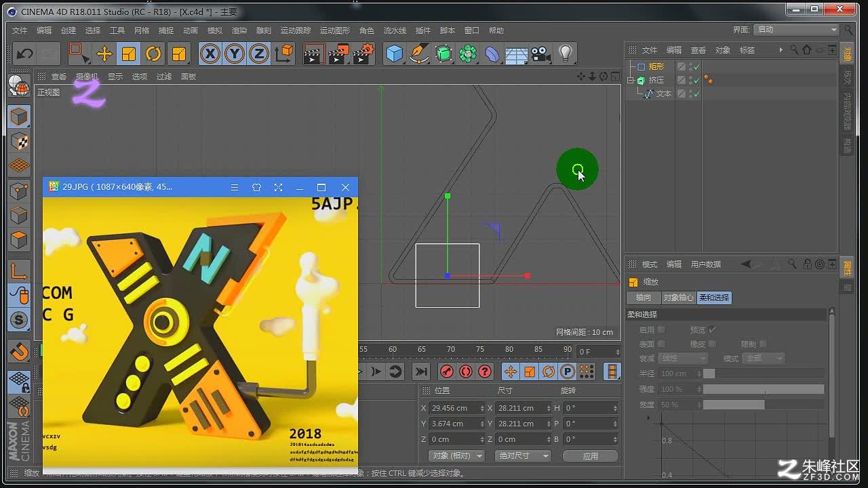Adjust the 宽度 slider
This screenshot has height=488, width=868.
pyautogui.click(x=764, y=405)
